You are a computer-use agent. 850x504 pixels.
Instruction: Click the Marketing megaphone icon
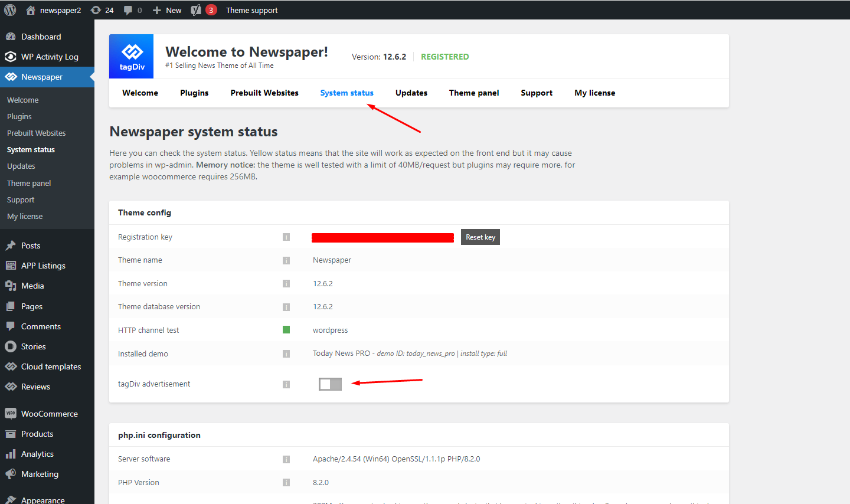[x=11, y=474]
